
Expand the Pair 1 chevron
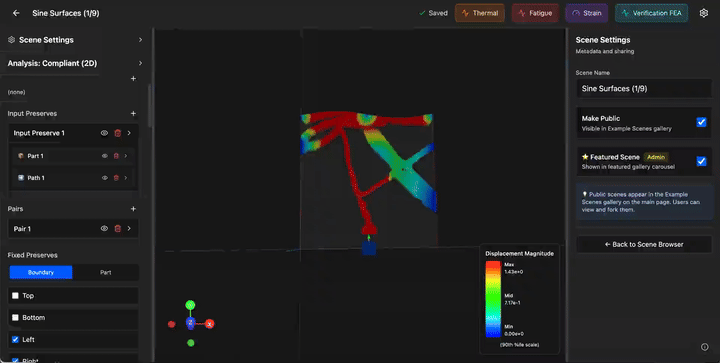tap(129, 229)
